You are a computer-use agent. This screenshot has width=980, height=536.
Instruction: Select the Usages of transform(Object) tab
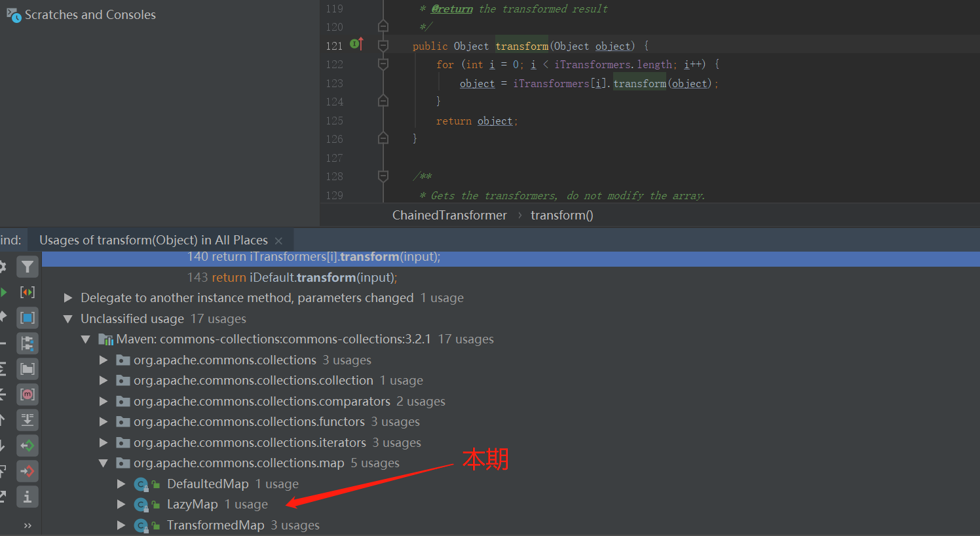point(153,240)
